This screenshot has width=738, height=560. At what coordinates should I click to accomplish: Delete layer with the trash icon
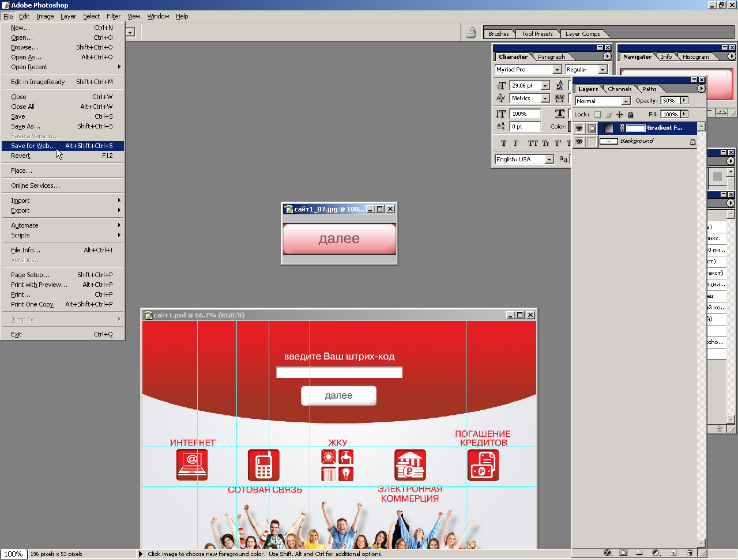point(690,553)
